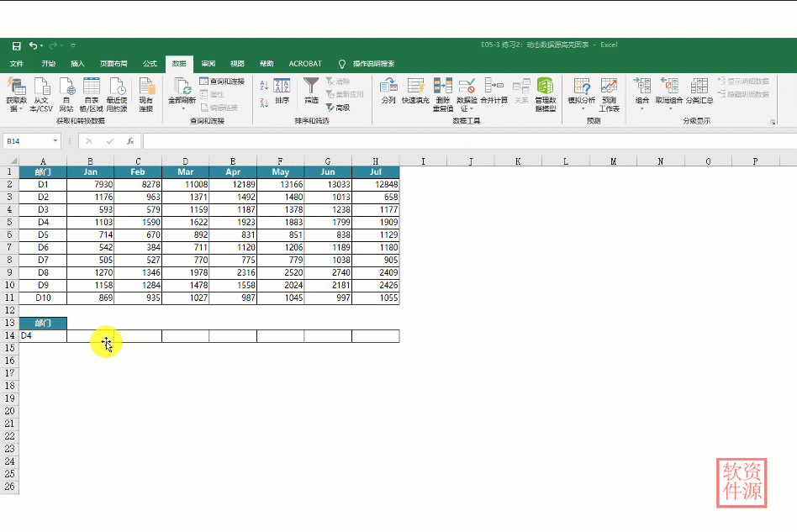
Task: Click cell with value 2740
Action: pyautogui.click(x=328, y=272)
